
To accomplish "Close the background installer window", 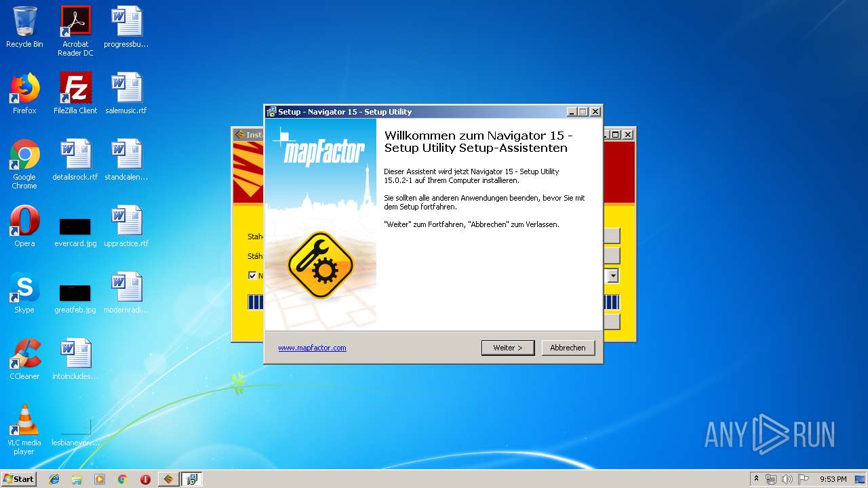I will 628,134.
